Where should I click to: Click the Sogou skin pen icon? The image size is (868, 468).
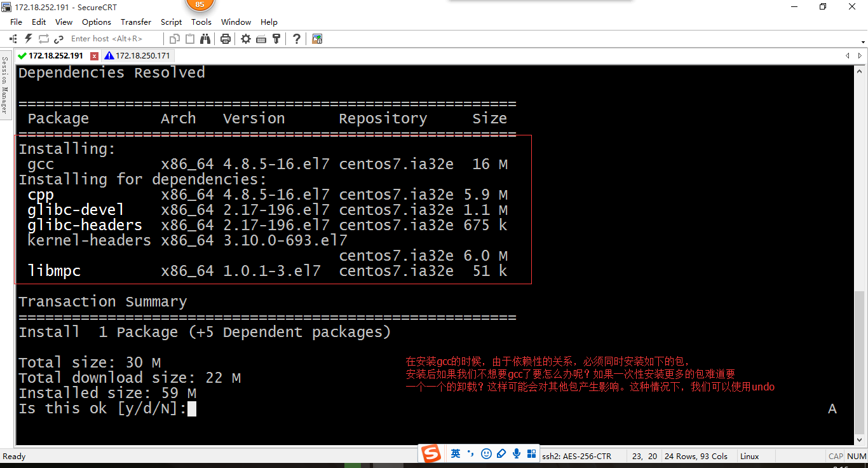(x=501, y=453)
